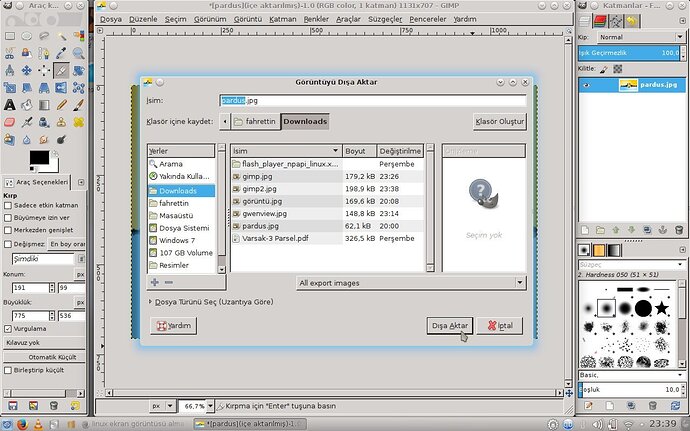Click the 'Dışa Aktar' button
Image resolution: width=690 pixels, height=431 pixels.
coord(450,326)
